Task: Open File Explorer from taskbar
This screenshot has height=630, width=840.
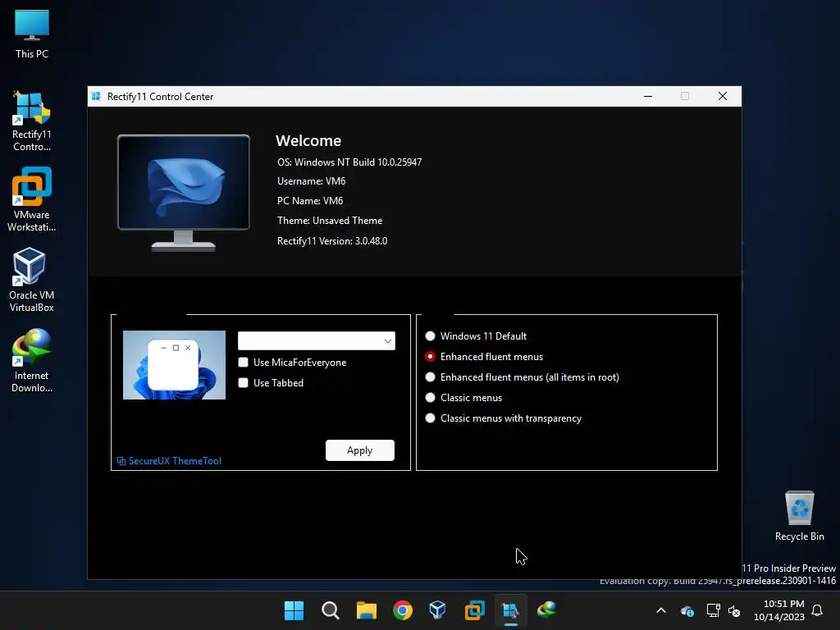Action: point(367,610)
